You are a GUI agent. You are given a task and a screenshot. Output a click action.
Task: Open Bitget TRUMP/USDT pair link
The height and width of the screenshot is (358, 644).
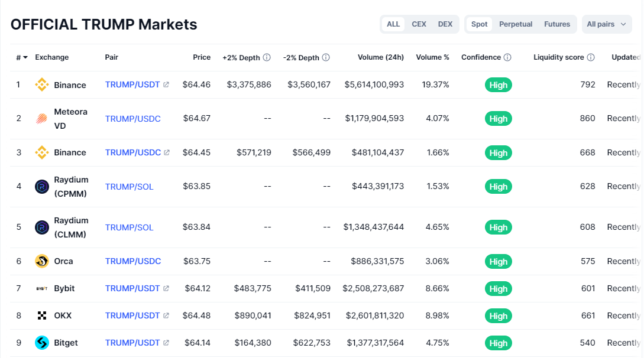tap(132, 343)
